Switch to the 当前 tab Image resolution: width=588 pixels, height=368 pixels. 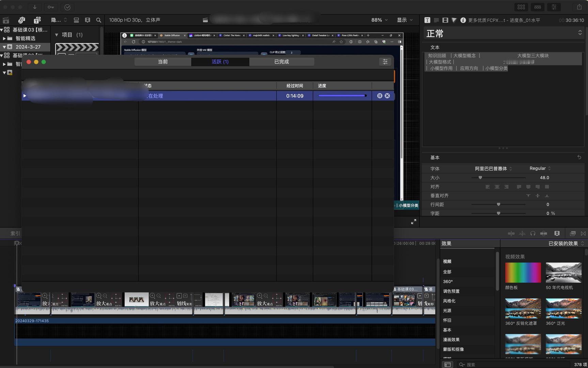(x=163, y=62)
